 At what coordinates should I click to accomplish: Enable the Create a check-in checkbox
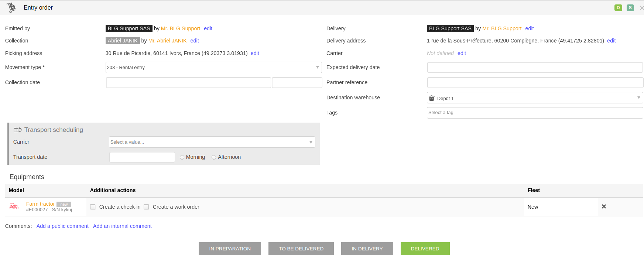[93, 207]
